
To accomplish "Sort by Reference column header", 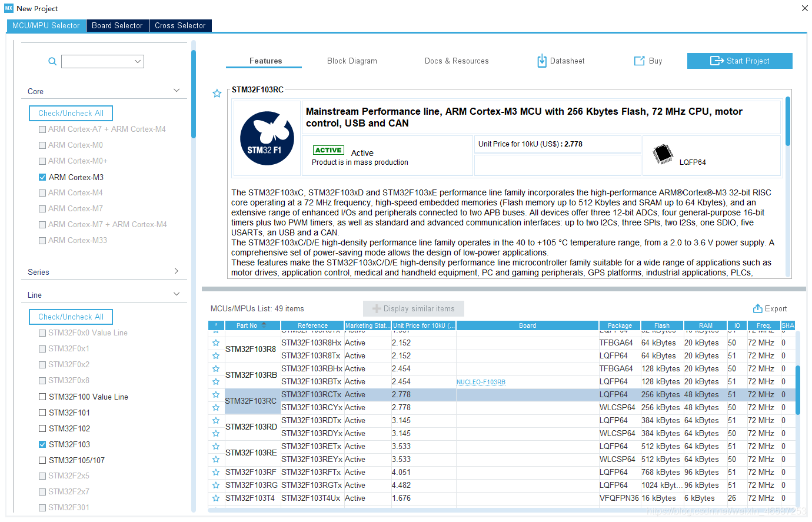I will 312,325.
